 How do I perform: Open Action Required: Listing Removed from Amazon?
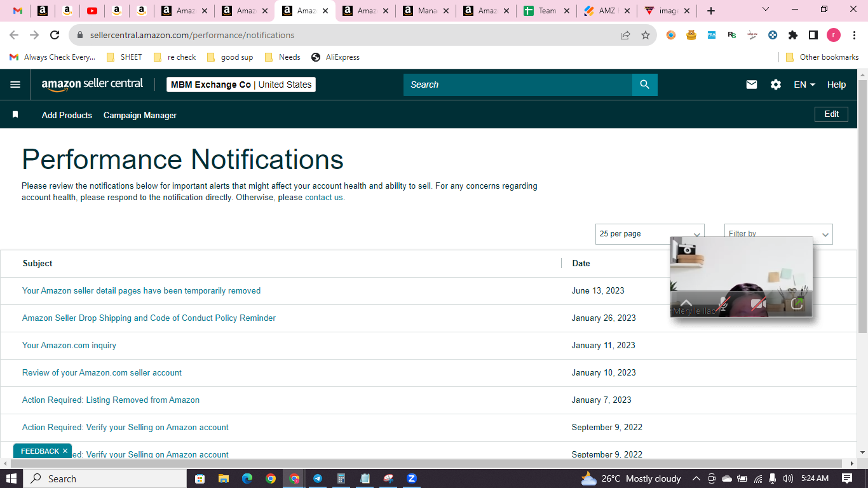click(x=111, y=400)
